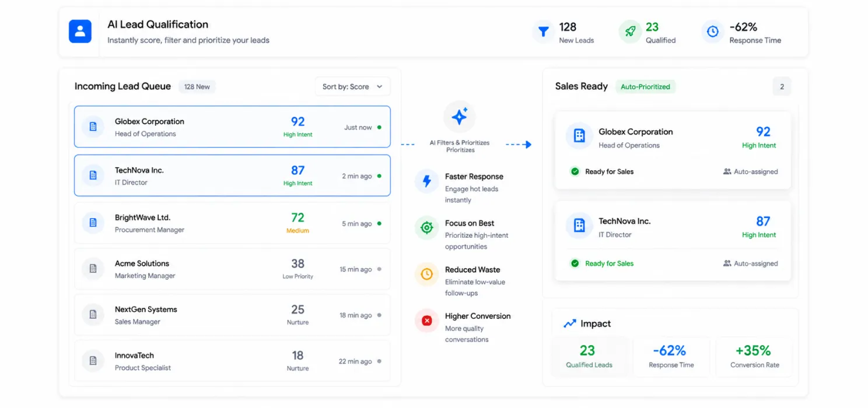Click the Qualified rocket icon
The width and height of the screenshot is (868, 408).
coord(630,31)
